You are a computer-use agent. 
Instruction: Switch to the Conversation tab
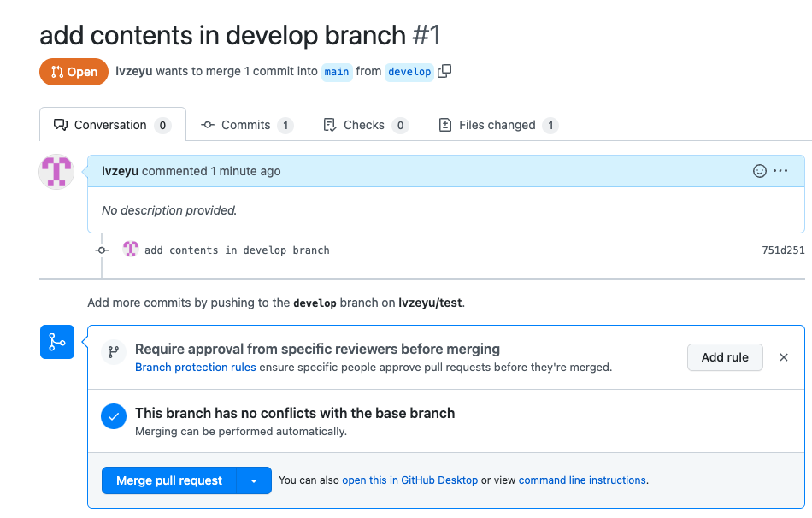(112, 125)
